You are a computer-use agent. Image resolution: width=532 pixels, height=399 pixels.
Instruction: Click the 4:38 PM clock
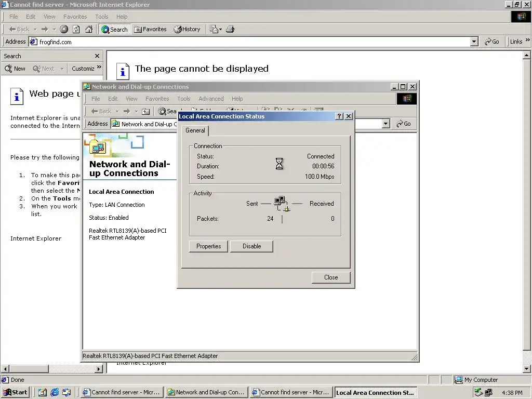(x=512, y=393)
